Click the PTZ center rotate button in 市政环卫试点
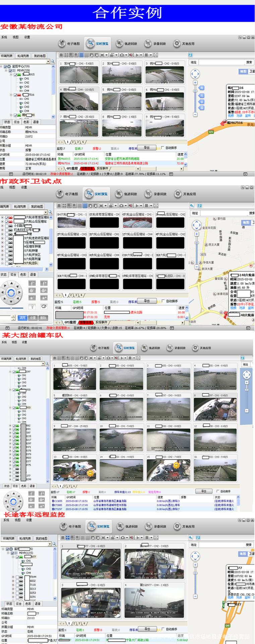255x644 pixels. (11, 293)
